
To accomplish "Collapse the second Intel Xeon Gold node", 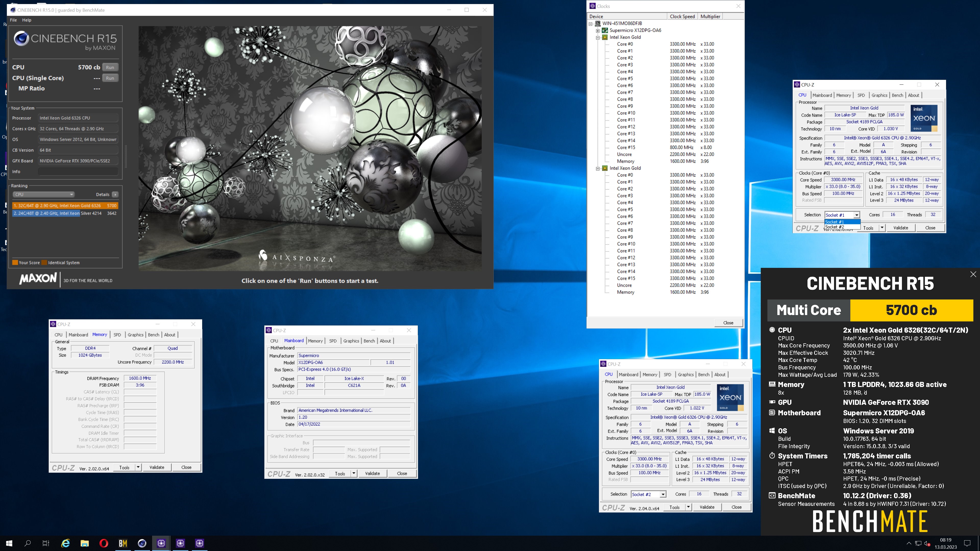I will [x=598, y=168].
